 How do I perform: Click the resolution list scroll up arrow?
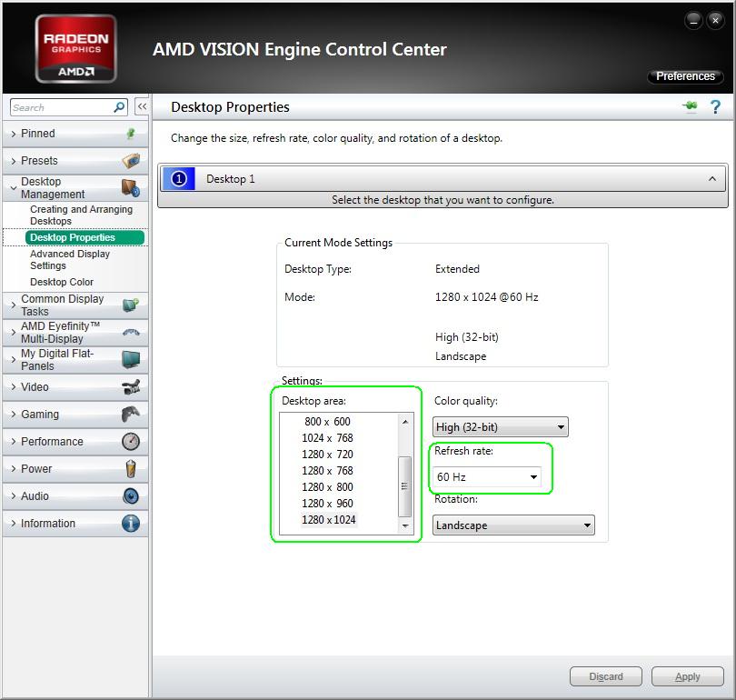tap(405, 422)
